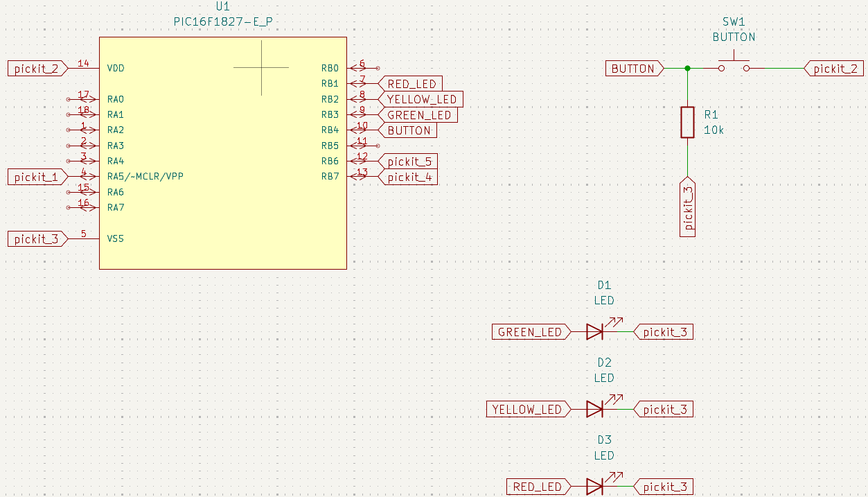Select GREEN_LED label connected to D1
The image size is (868, 497).
coord(531,332)
